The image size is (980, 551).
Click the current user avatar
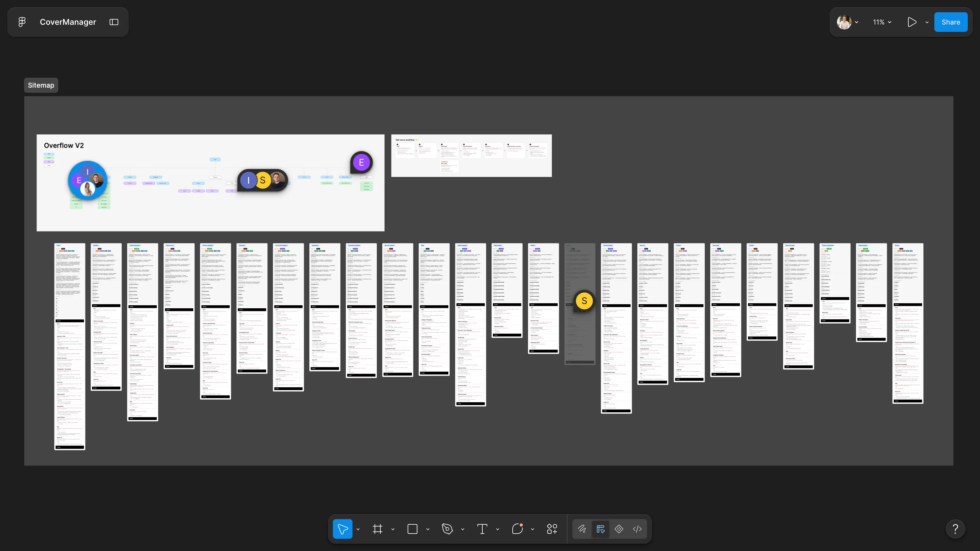(844, 22)
